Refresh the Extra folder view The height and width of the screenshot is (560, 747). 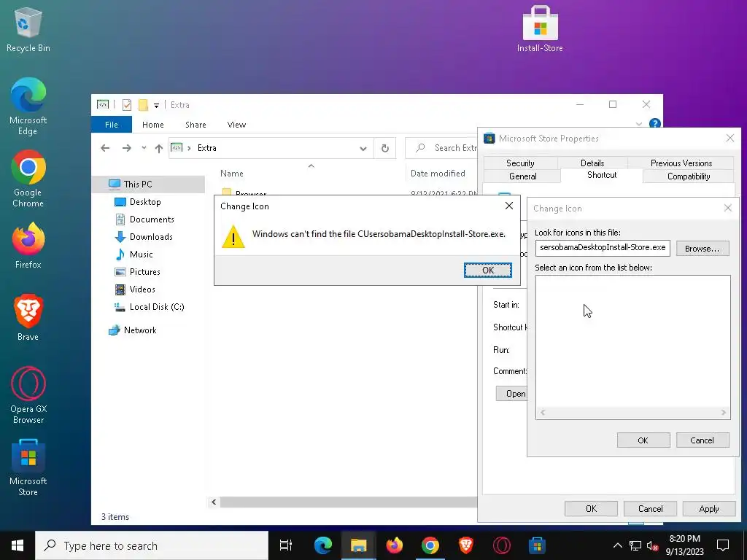(x=385, y=149)
